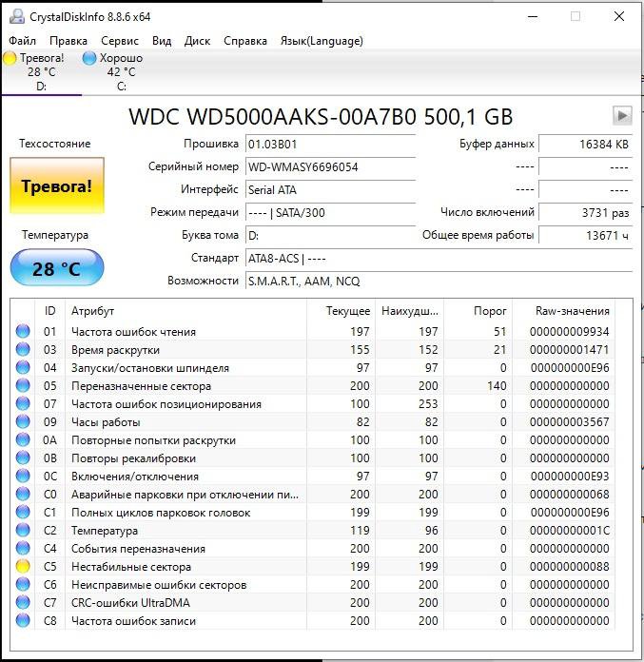Click the blue status icon for disk C:
The width and height of the screenshot is (644, 662).
[89, 58]
